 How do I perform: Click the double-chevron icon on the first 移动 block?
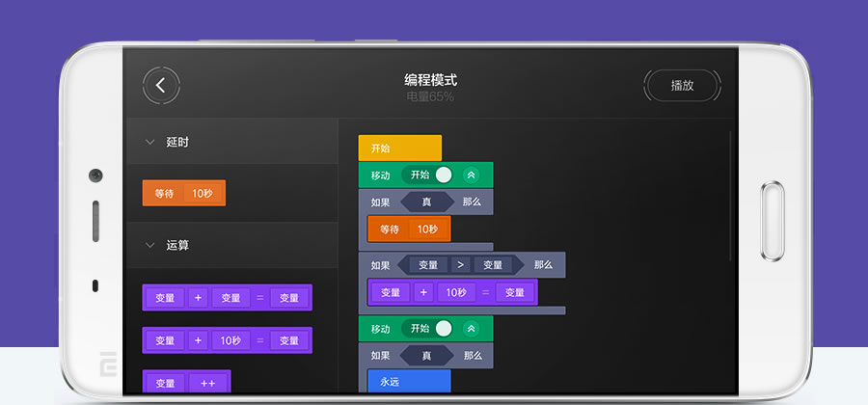471,175
